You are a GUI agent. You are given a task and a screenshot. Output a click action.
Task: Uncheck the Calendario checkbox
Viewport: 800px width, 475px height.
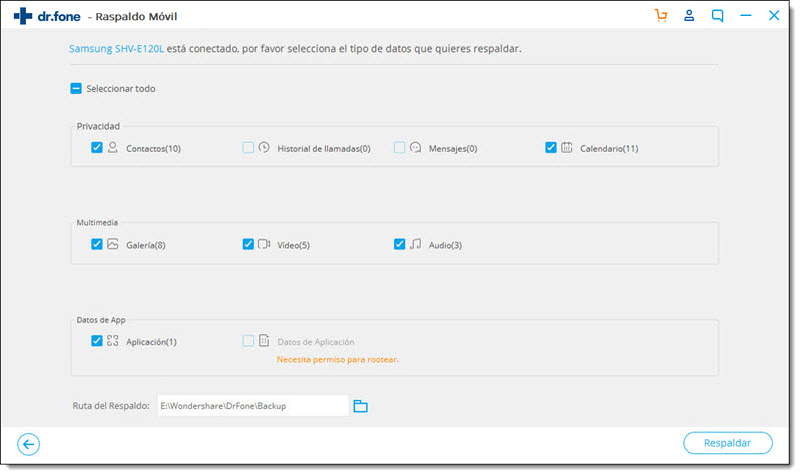click(x=551, y=147)
